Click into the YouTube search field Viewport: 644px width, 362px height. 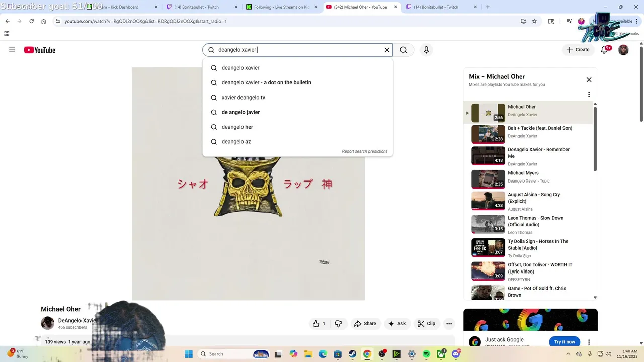(x=297, y=50)
